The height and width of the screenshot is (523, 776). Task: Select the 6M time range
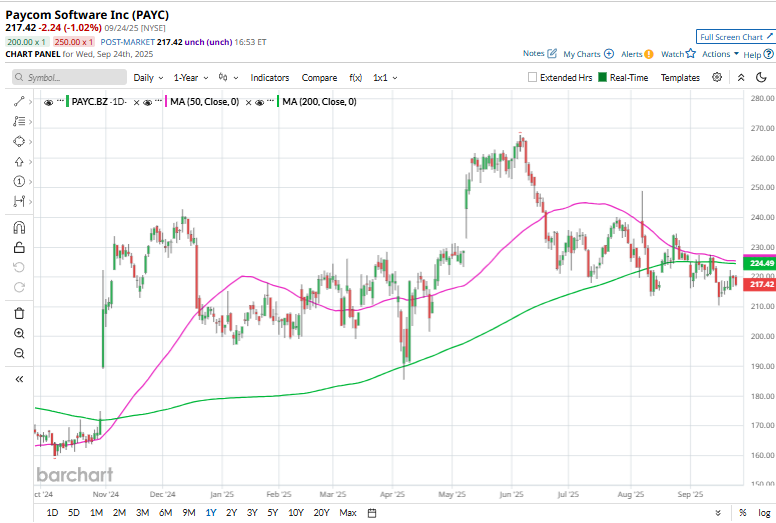(165, 513)
